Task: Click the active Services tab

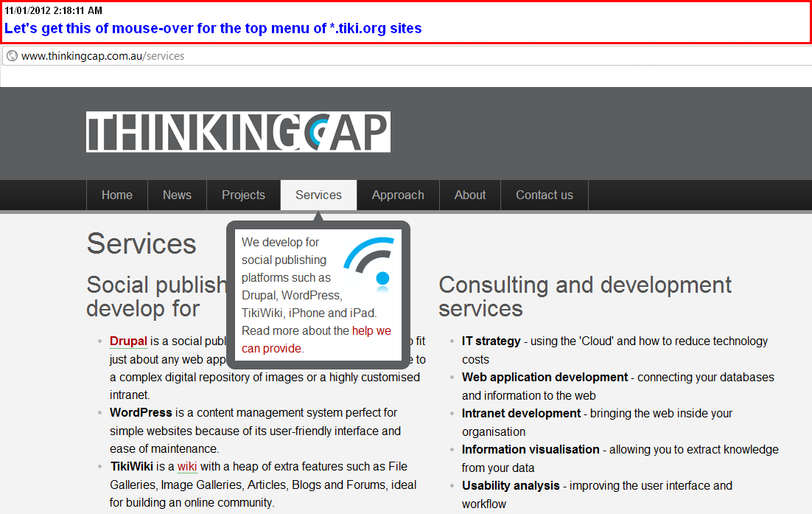Action: [x=318, y=195]
